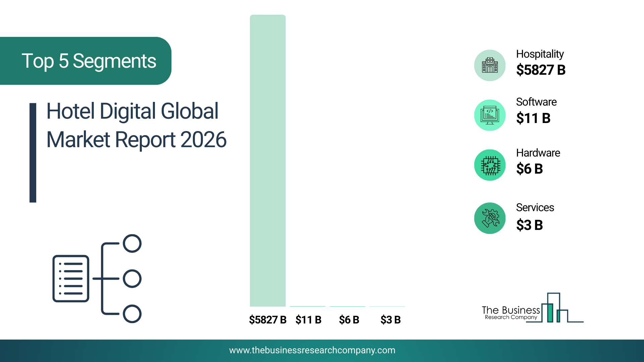
Task: Click the Hotel Digital Global Market title
Action: coord(136,125)
